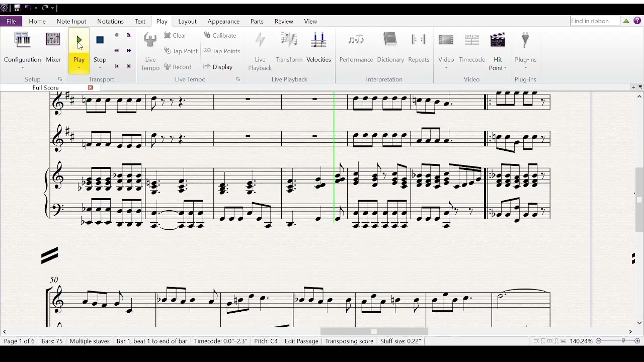Click the Find in ribbon field

click(595, 21)
